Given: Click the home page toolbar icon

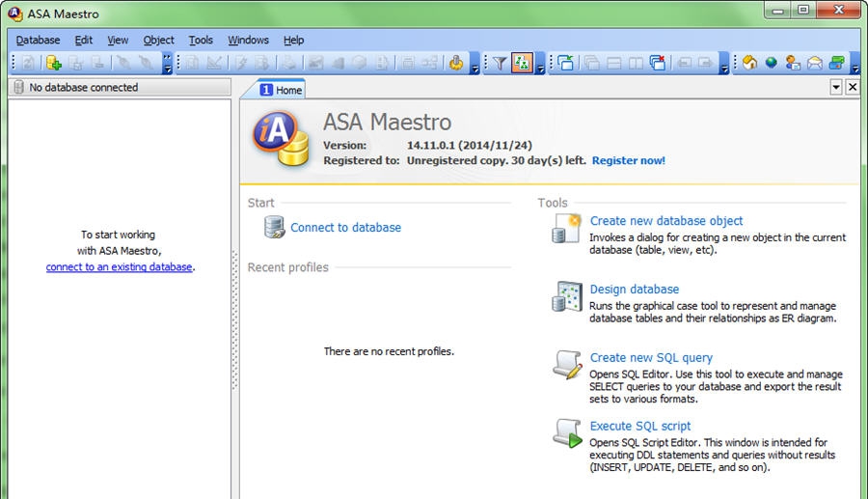Looking at the screenshot, I should (749, 64).
